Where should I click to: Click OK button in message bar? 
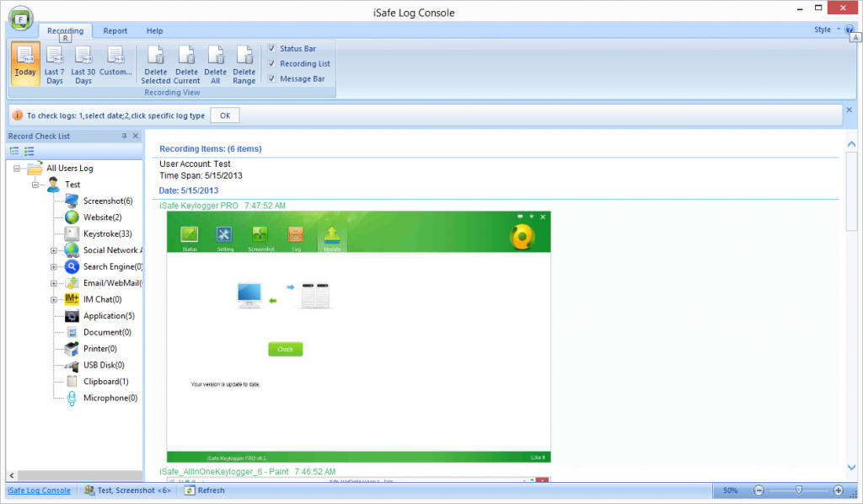pyautogui.click(x=225, y=115)
